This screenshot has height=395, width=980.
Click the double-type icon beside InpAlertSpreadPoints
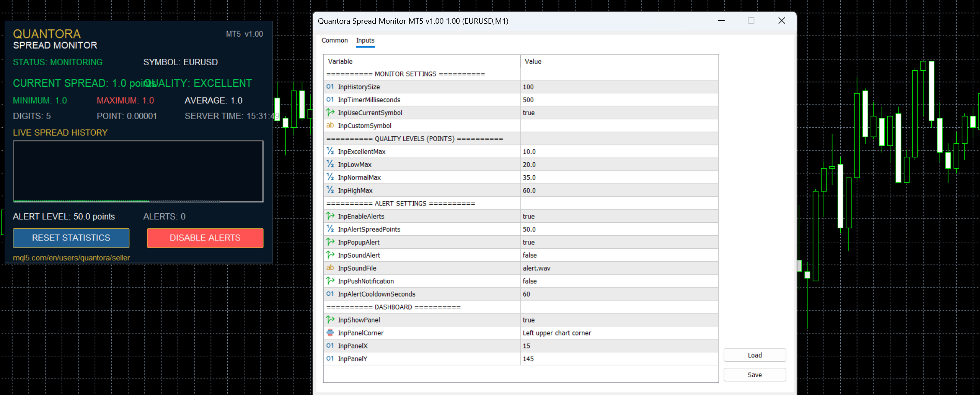[330, 229]
